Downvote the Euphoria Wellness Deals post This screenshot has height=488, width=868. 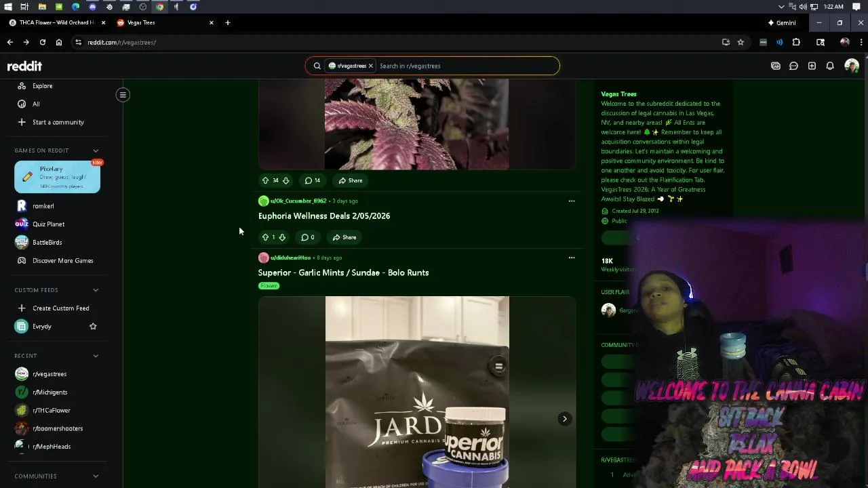(282, 237)
